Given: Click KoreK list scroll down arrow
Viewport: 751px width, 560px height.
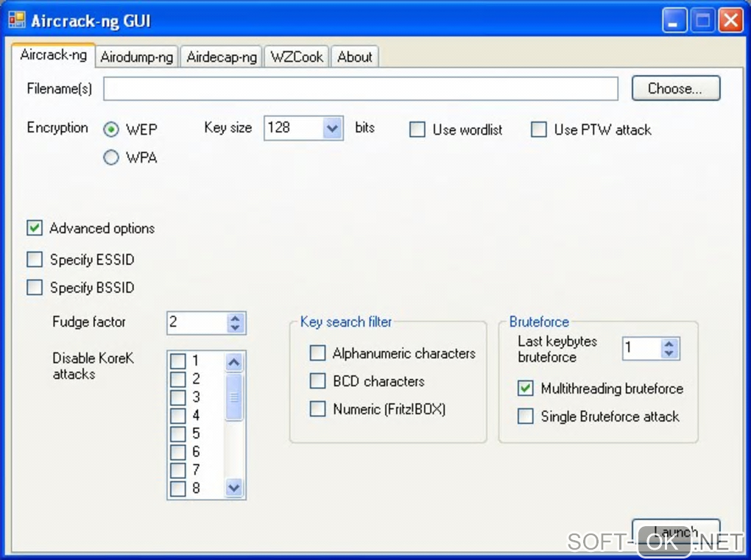Looking at the screenshot, I should pyautogui.click(x=234, y=488).
